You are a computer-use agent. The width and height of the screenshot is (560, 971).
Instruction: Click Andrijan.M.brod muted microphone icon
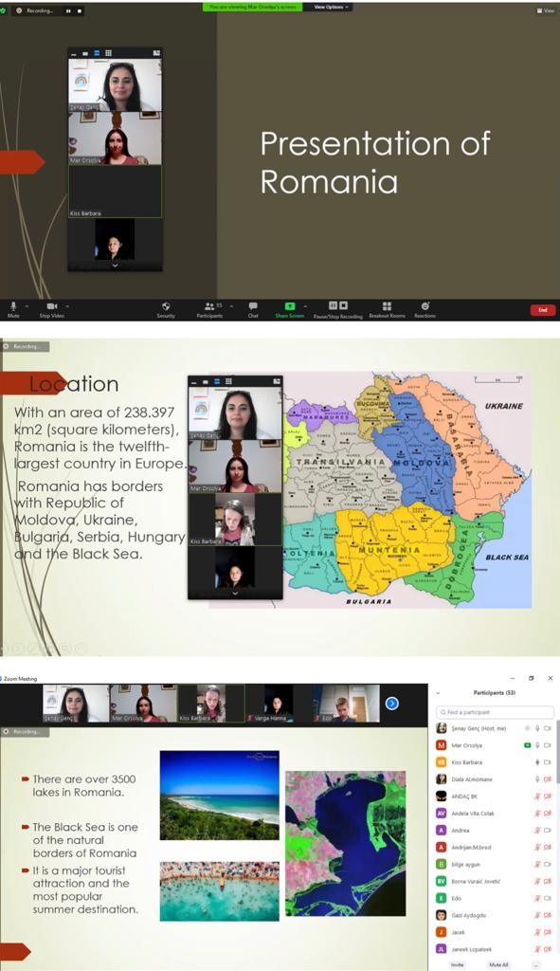tap(537, 847)
